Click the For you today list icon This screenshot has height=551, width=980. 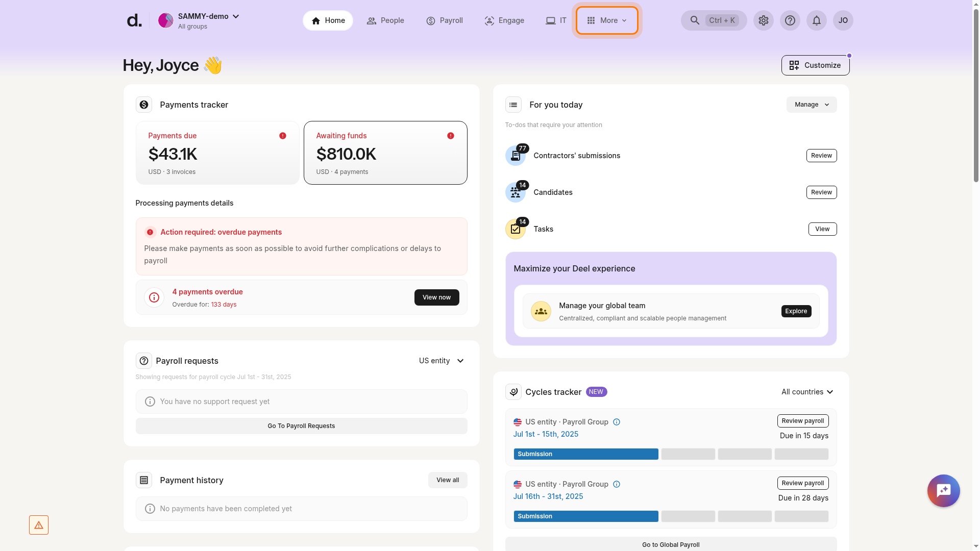(x=513, y=105)
